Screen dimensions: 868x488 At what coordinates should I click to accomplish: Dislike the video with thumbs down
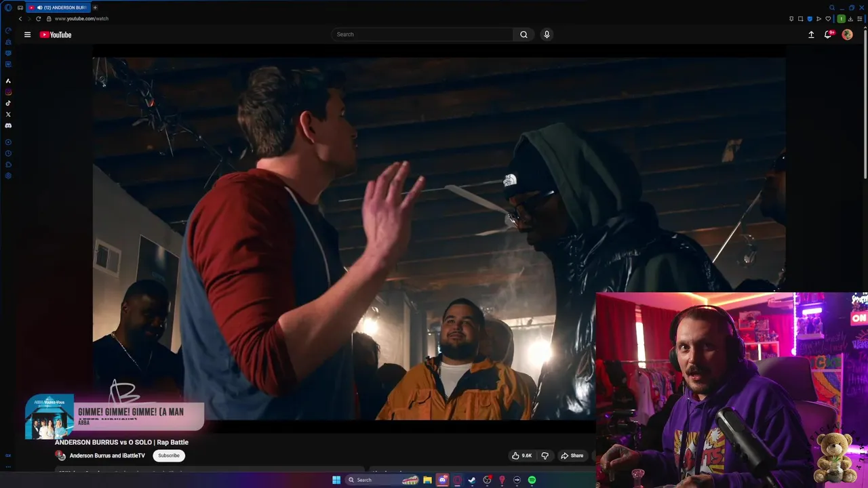[545, 455]
